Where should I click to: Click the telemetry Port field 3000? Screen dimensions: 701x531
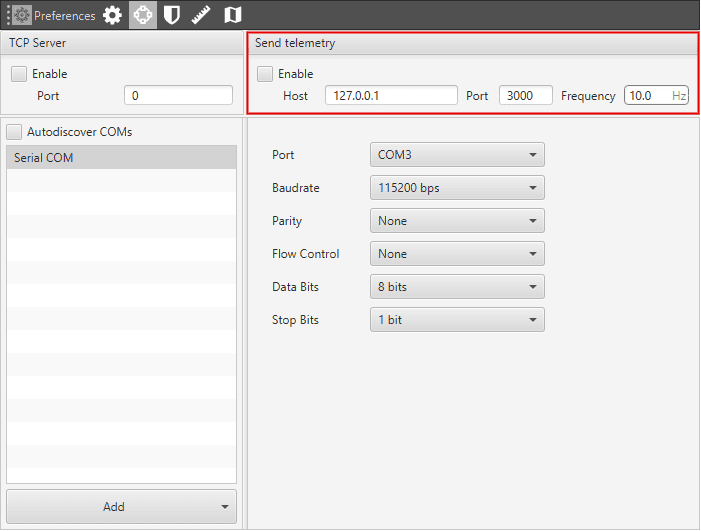526,96
